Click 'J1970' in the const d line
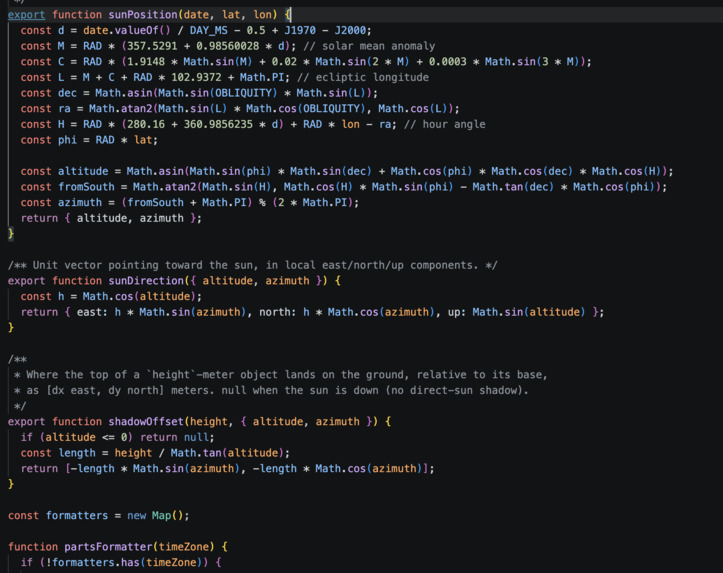 coord(300,30)
